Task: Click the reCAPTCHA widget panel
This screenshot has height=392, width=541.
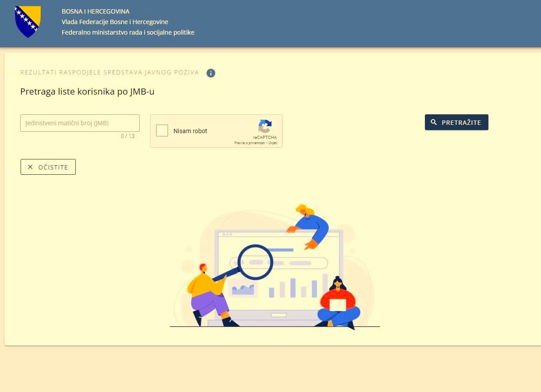Action: pyautogui.click(x=216, y=131)
